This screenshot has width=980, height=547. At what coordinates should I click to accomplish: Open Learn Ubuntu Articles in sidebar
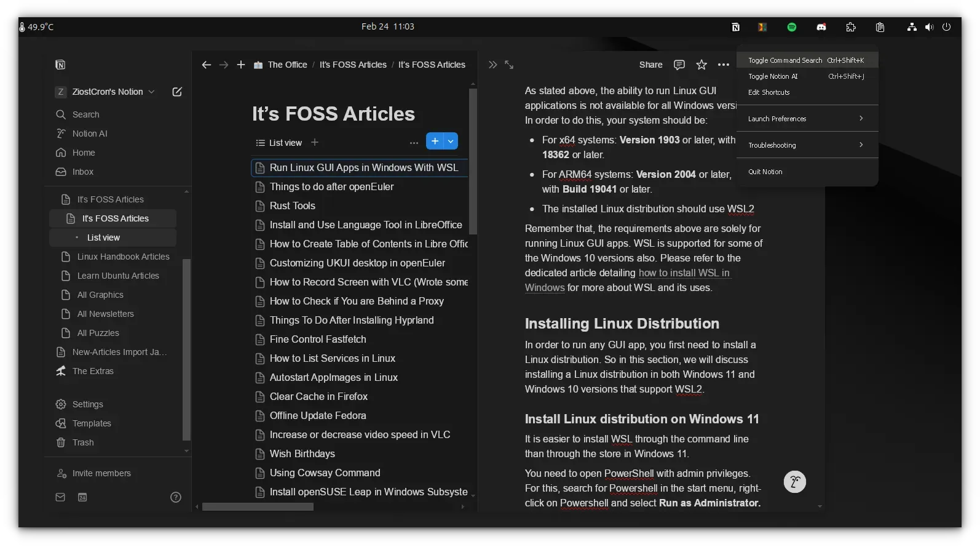(x=118, y=276)
